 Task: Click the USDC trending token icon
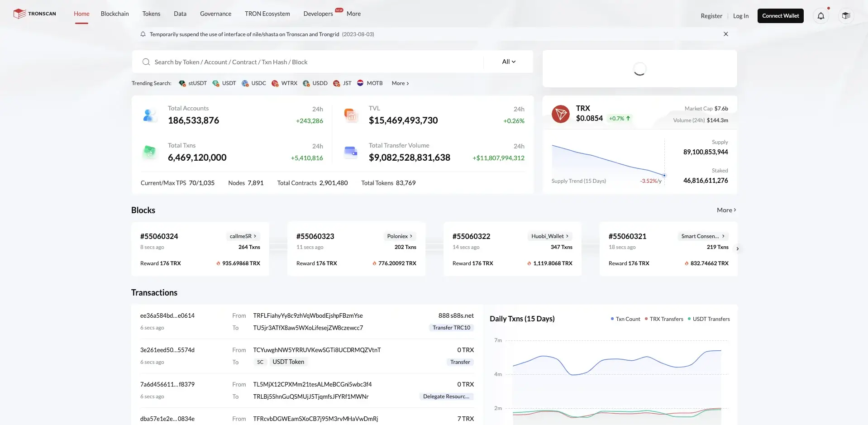coord(245,83)
